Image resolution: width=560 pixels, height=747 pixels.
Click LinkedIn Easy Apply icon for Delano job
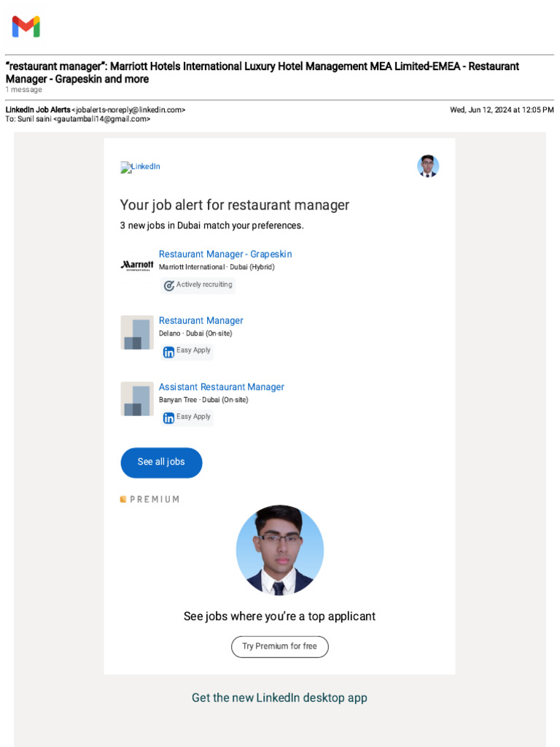coord(169,352)
